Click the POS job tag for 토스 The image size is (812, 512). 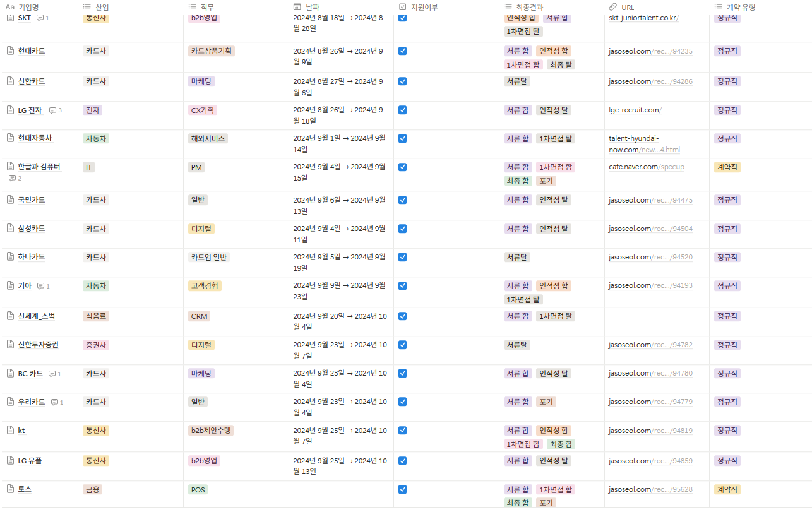[197, 490]
